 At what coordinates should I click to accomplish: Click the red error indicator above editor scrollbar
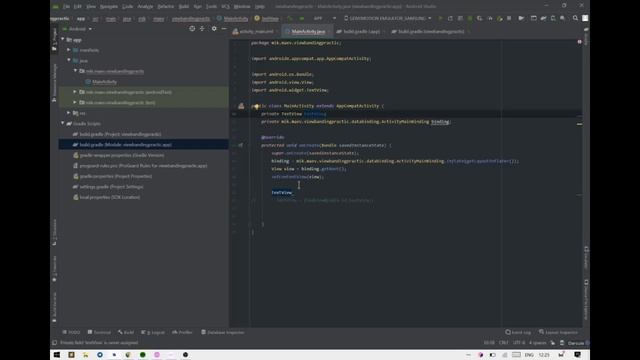coord(579,42)
